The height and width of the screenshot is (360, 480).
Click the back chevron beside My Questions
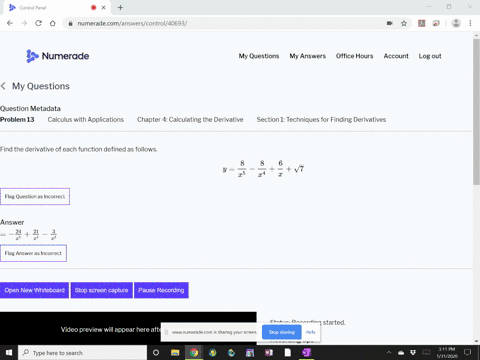3,86
